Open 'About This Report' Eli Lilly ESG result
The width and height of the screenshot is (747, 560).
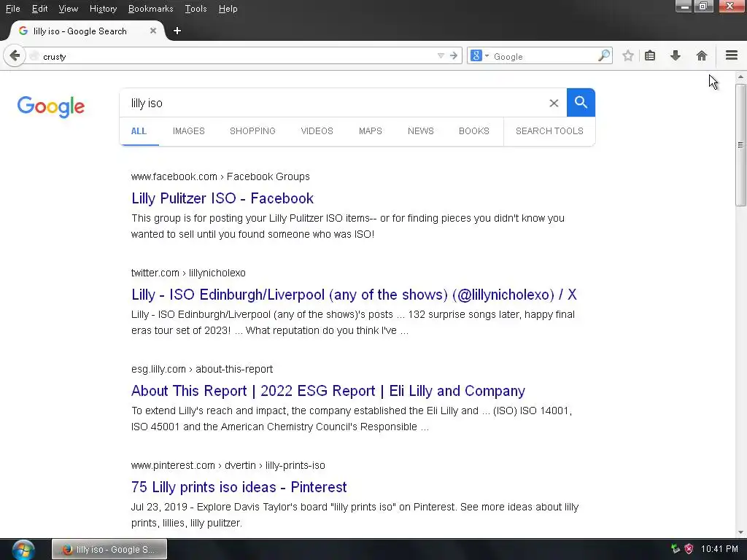pos(328,391)
